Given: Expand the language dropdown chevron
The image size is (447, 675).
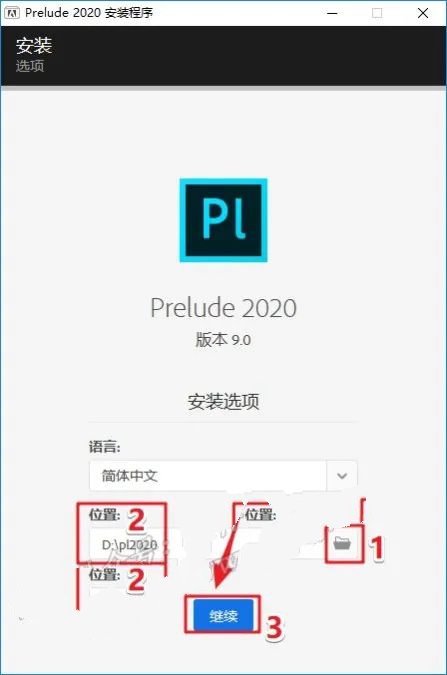Looking at the screenshot, I should (x=342, y=476).
